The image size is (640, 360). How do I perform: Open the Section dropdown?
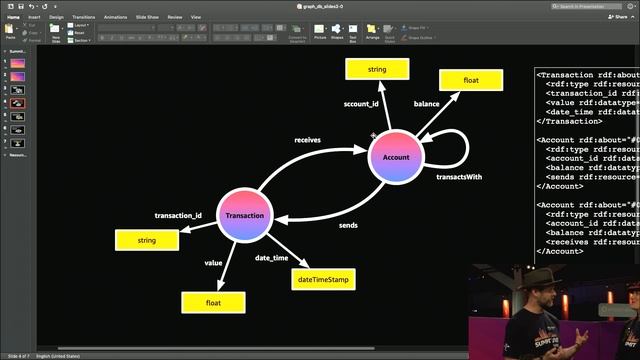pos(79,40)
